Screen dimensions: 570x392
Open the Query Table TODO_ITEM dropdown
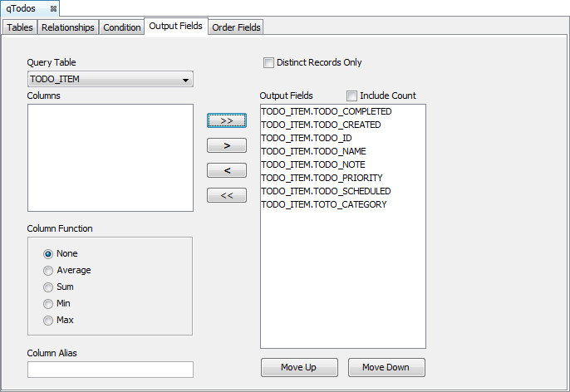[110, 80]
